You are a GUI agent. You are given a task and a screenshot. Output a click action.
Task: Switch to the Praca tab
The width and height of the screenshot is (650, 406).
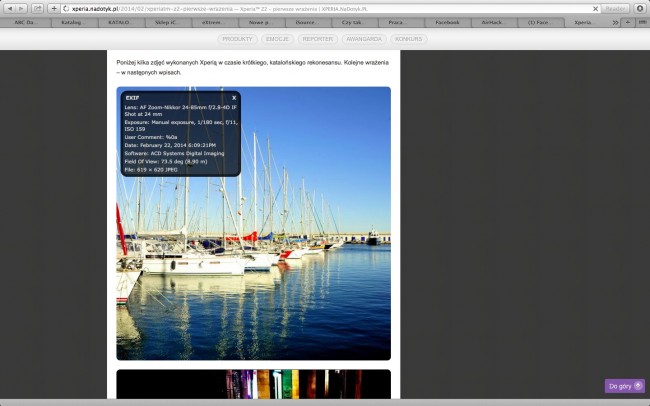coord(402,22)
